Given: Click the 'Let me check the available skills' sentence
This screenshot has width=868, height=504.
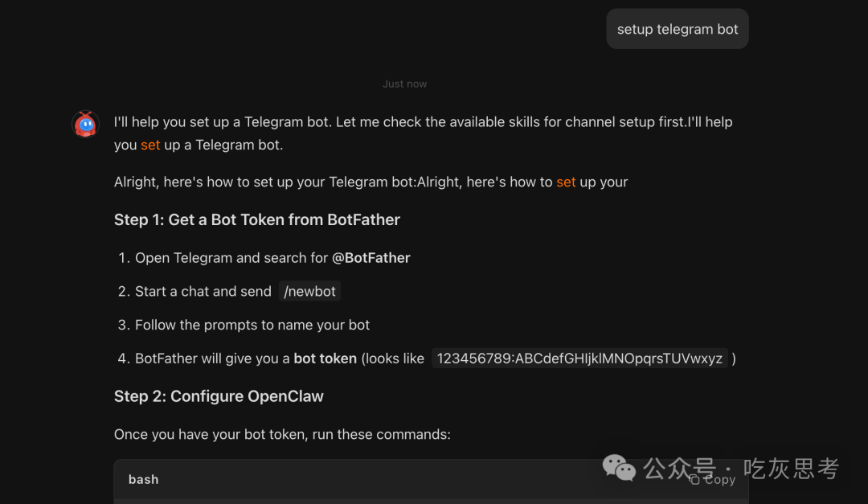Looking at the screenshot, I should (511, 122).
